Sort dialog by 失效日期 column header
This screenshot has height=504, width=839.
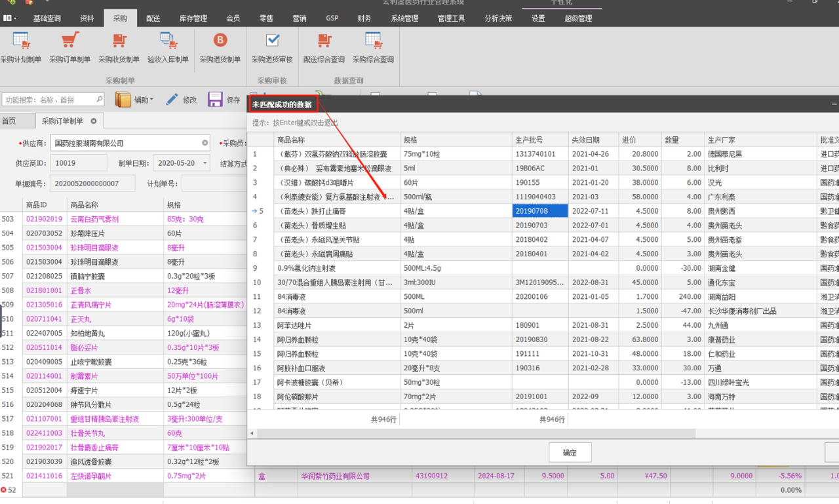pyautogui.click(x=593, y=140)
